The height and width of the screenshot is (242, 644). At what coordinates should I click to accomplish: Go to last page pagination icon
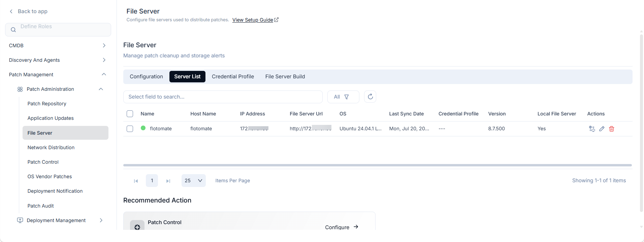tap(168, 181)
